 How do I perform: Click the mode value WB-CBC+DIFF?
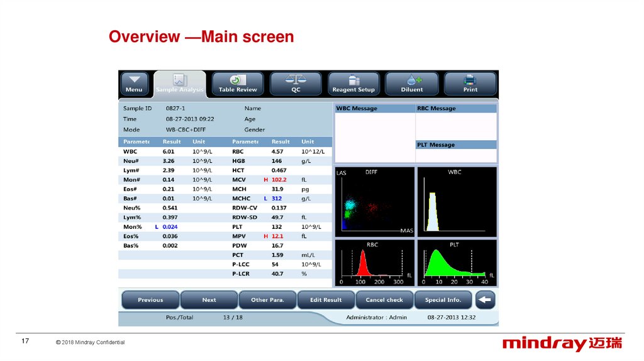point(186,130)
